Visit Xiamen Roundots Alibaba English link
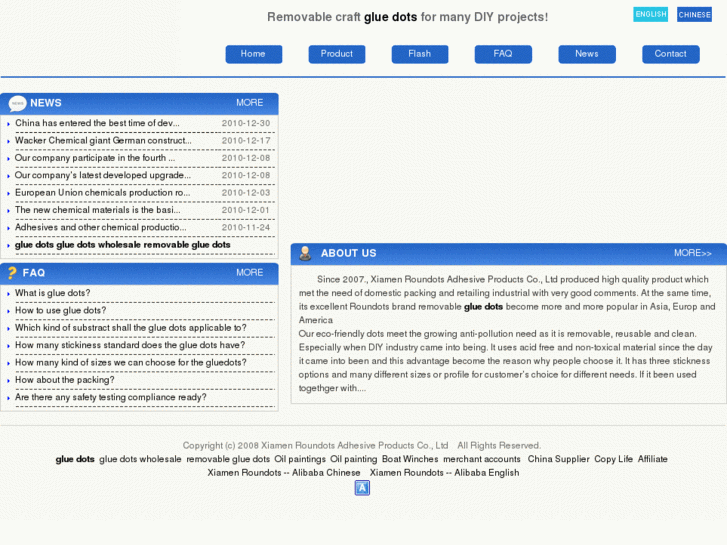 [x=444, y=473]
